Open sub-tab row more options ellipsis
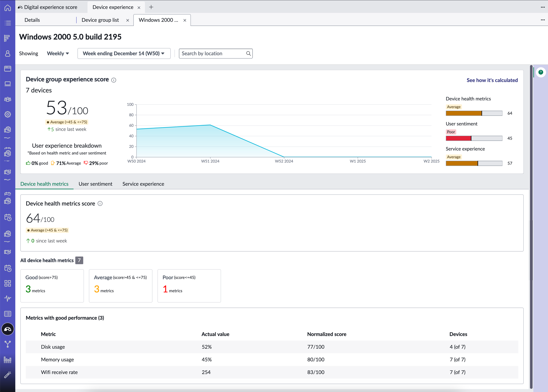Image resolution: width=548 pixels, height=392 pixels. [543, 20]
